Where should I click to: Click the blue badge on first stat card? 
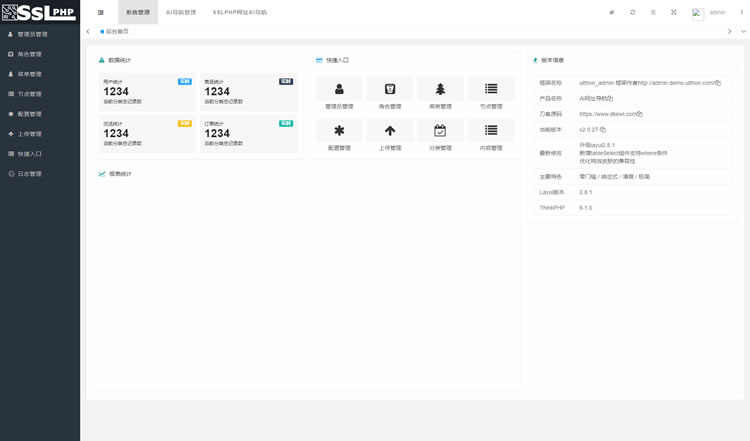pyautogui.click(x=185, y=82)
